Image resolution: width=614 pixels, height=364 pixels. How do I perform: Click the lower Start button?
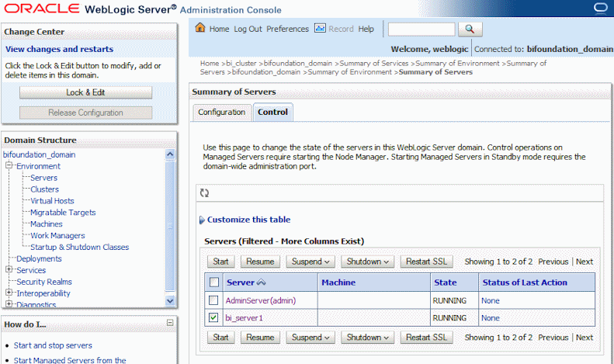click(x=221, y=338)
